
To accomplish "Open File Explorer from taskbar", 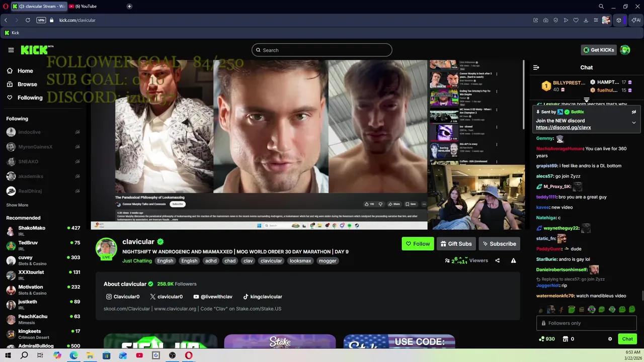I will 90,355.
